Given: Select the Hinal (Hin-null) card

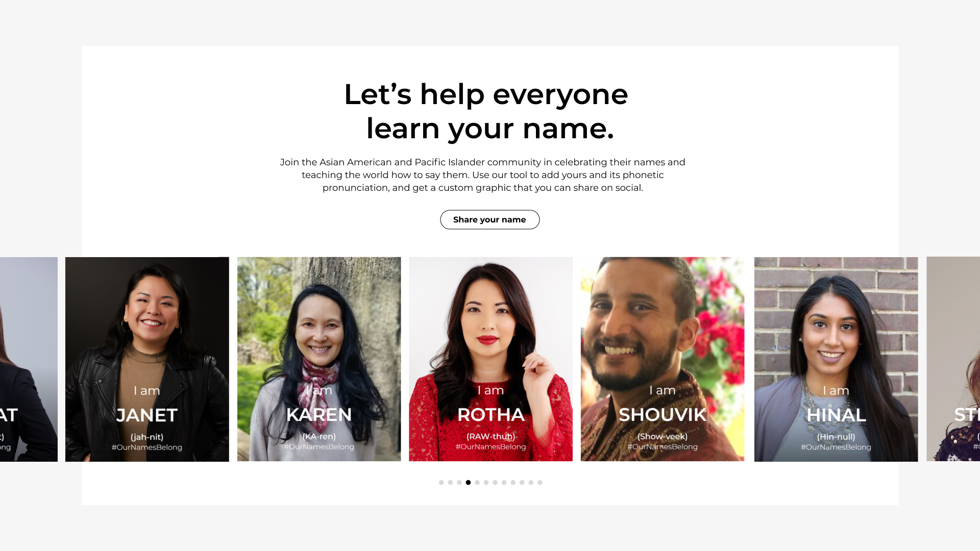Looking at the screenshot, I should [836, 359].
